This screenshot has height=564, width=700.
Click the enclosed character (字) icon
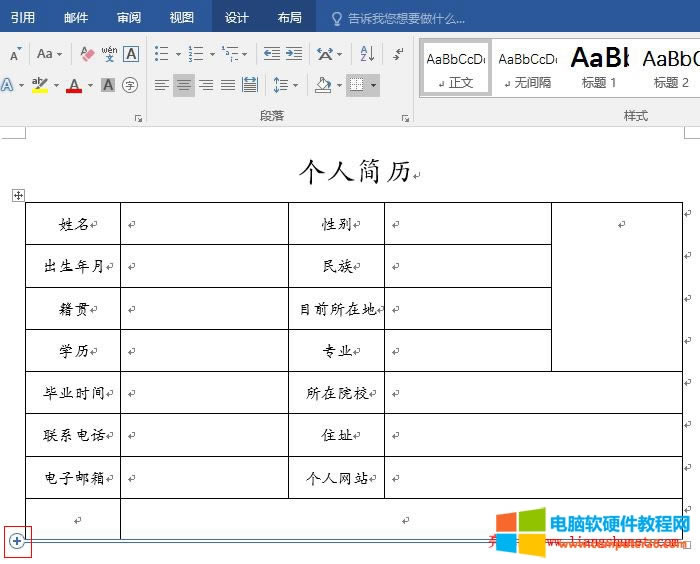pyautogui.click(x=130, y=86)
